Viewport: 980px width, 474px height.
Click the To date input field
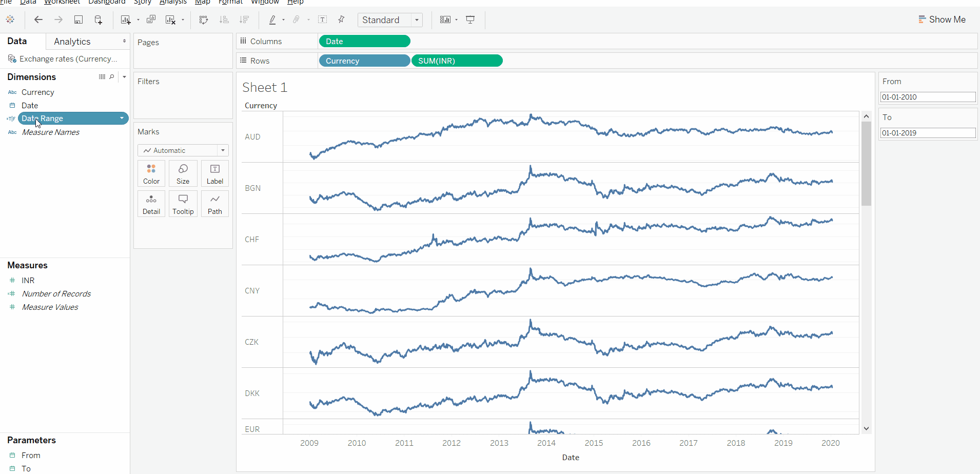[x=928, y=133]
